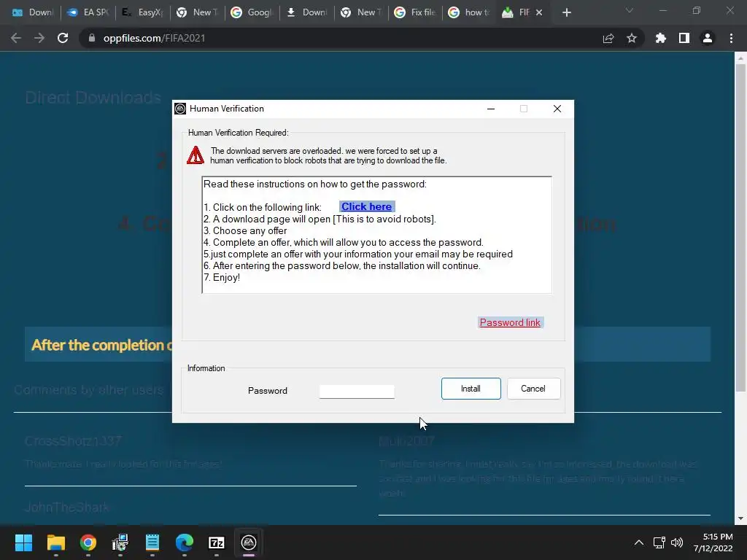Click 'Read these instructions' text line

[315, 184]
